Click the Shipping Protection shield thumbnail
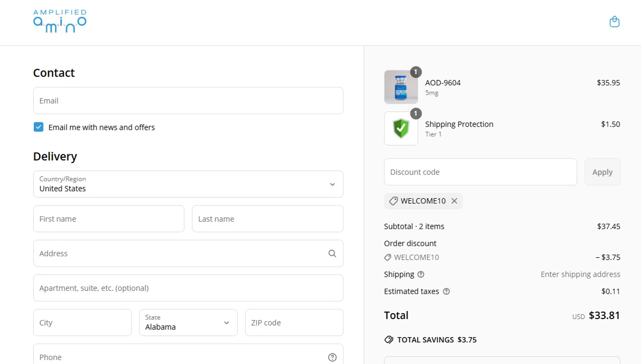The image size is (641, 364). click(401, 129)
